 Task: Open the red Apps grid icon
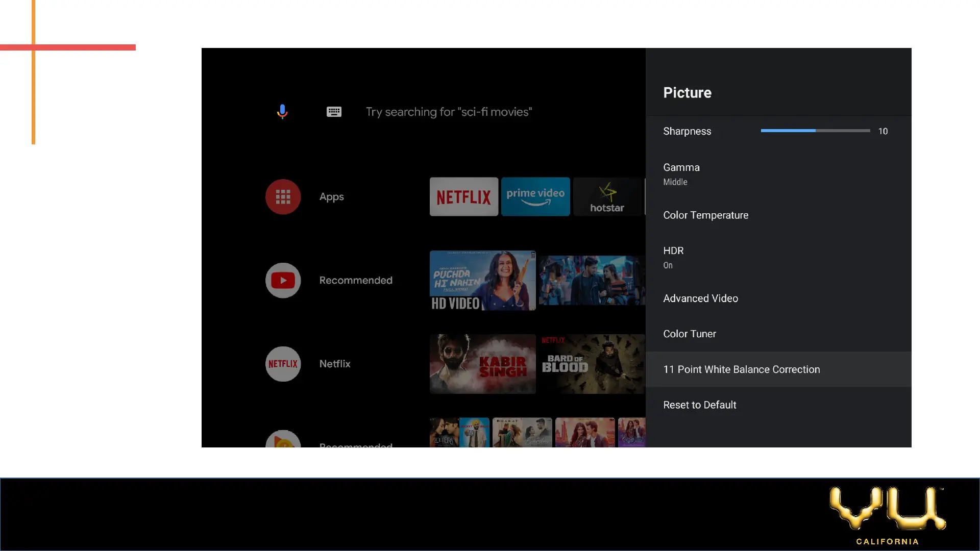283,197
